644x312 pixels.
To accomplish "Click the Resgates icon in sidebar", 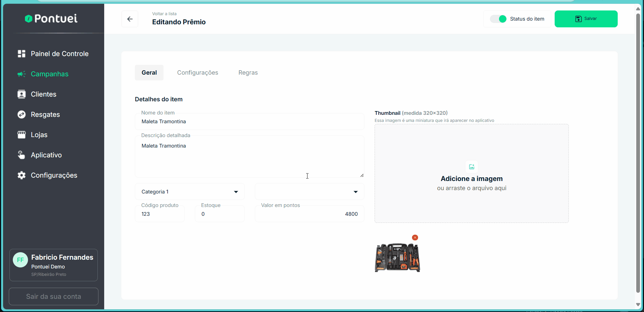I will [22, 114].
